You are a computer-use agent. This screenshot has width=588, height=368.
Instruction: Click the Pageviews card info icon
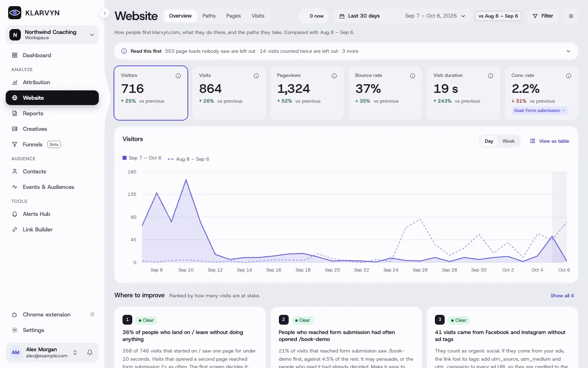(334, 76)
